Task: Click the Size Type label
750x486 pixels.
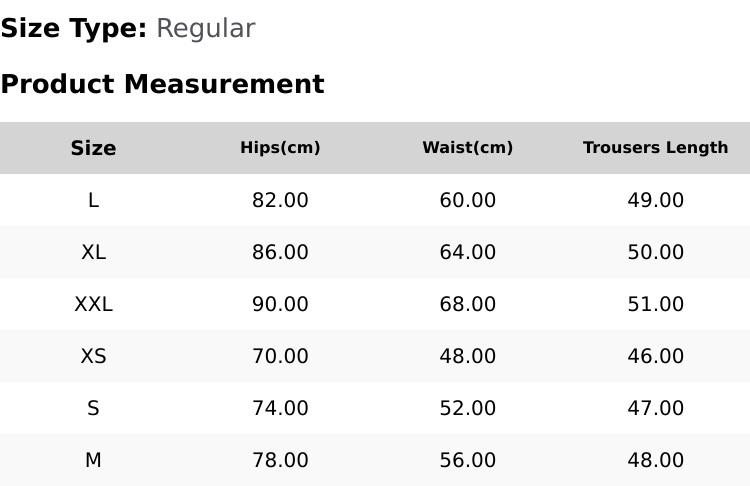Action: tap(74, 29)
